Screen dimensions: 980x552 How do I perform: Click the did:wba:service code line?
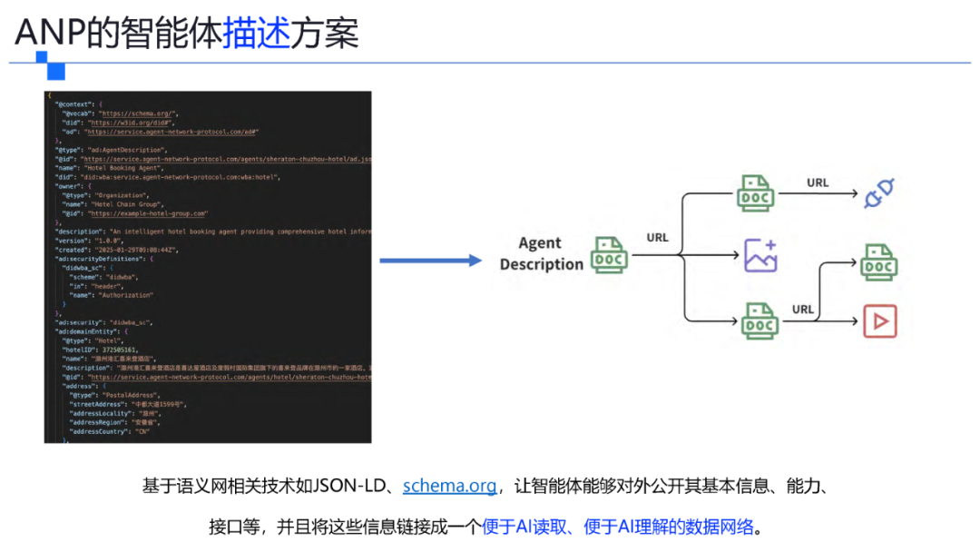(168, 178)
